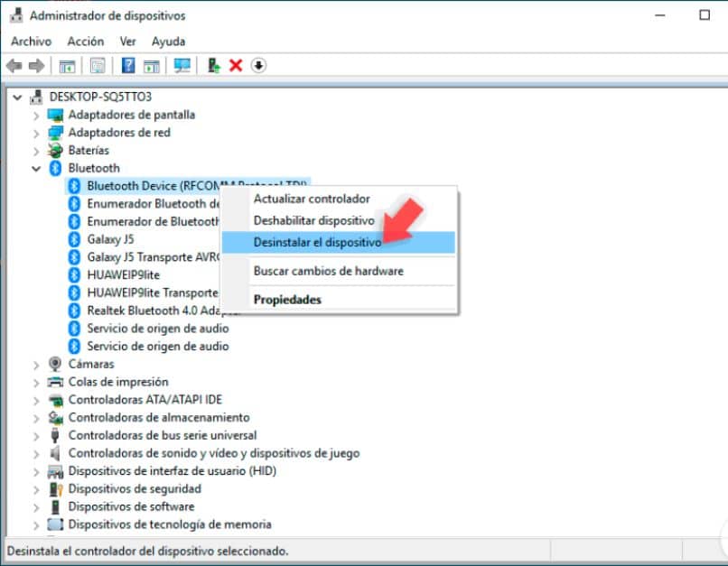Open the Ver menu
728x566 pixels.
[x=127, y=41]
